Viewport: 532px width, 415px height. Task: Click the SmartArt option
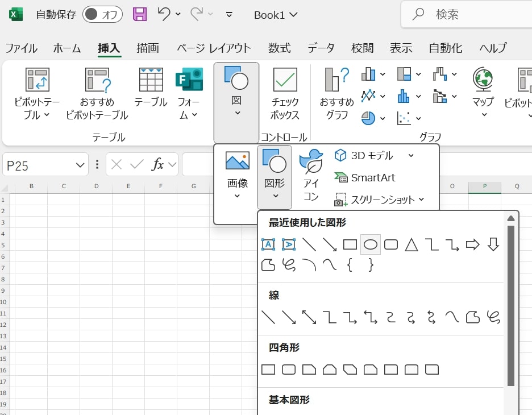[x=365, y=177]
